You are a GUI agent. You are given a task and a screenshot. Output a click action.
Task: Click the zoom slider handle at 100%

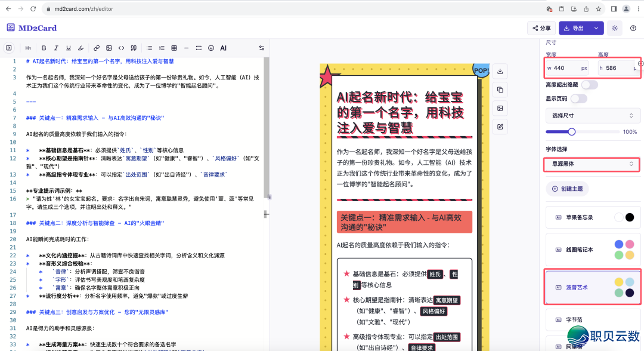tap(571, 132)
